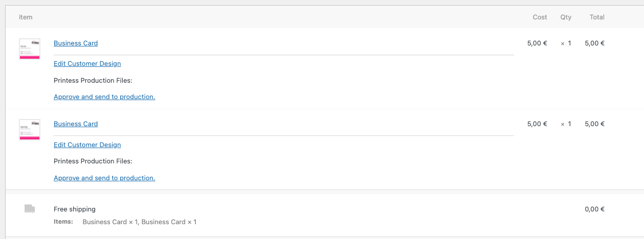Open the second Business Card product thumbnail

tap(30, 130)
